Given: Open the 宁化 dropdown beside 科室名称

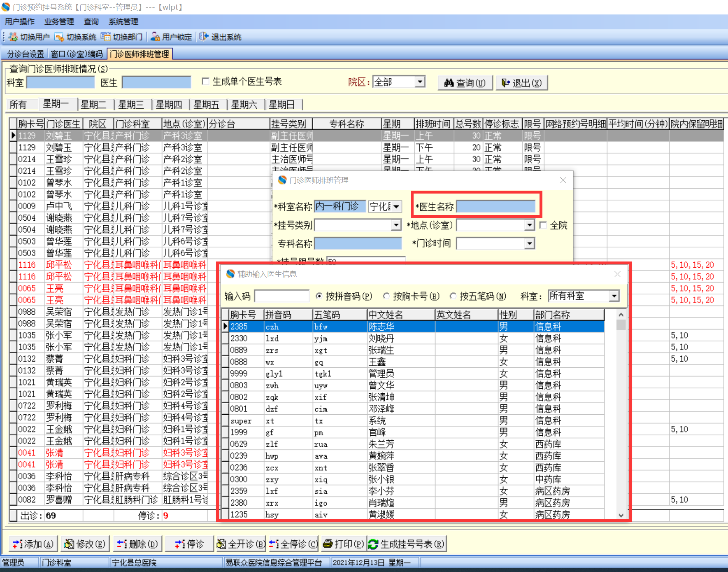Looking at the screenshot, I should tap(396, 206).
